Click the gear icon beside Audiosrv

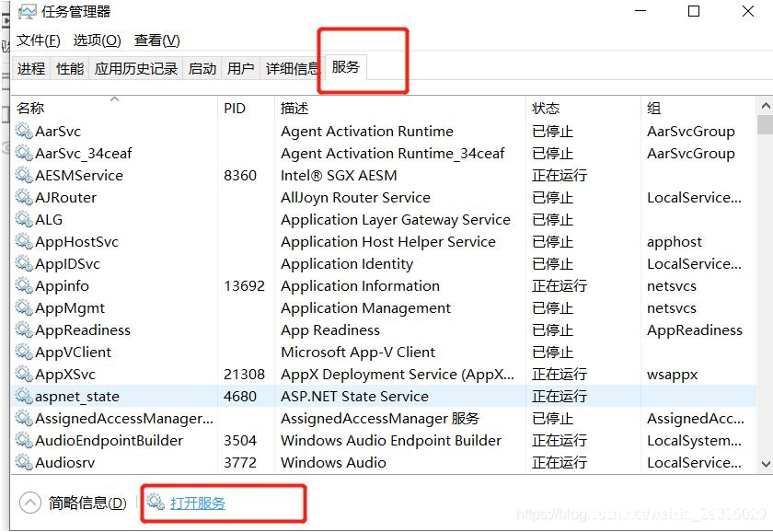point(23,462)
